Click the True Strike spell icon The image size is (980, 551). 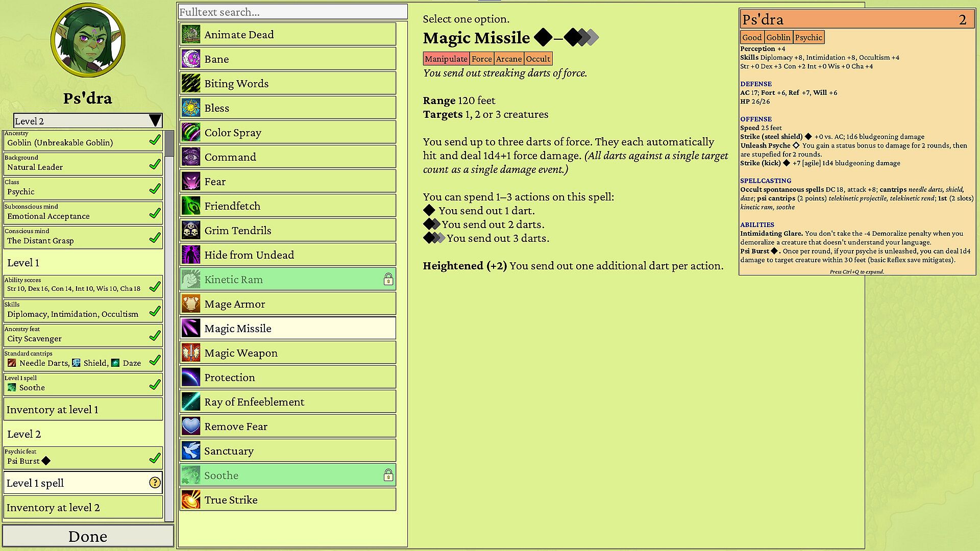pos(191,500)
